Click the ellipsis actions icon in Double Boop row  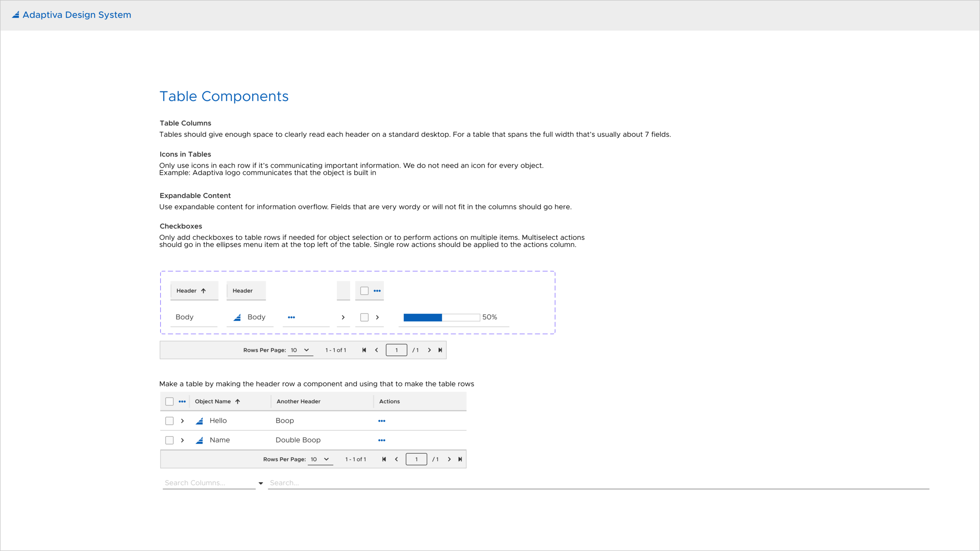coord(381,440)
